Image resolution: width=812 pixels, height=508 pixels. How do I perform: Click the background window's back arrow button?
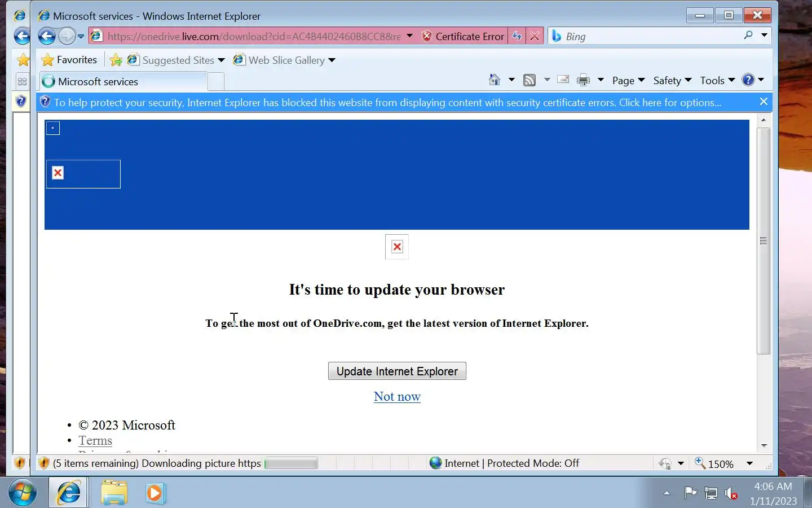[21, 36]
